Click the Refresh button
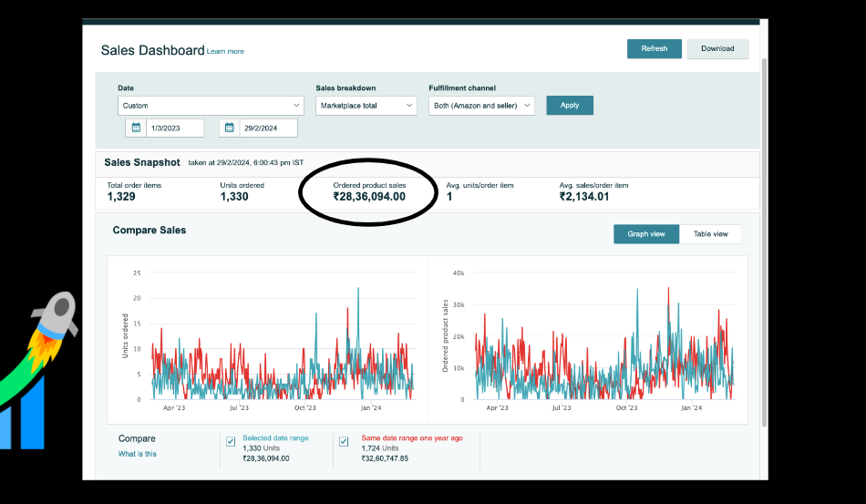Image resolution: width=866 pixels, height=504 pixels. click(655, 48)
